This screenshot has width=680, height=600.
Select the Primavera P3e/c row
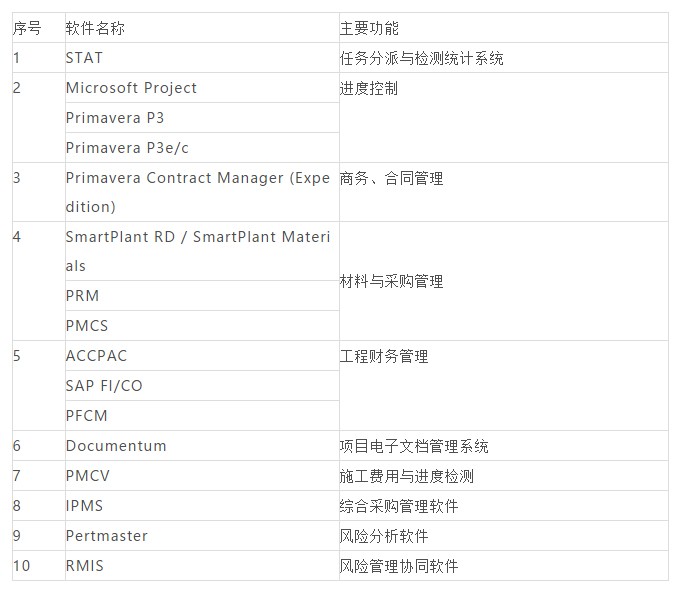(202, 148)
